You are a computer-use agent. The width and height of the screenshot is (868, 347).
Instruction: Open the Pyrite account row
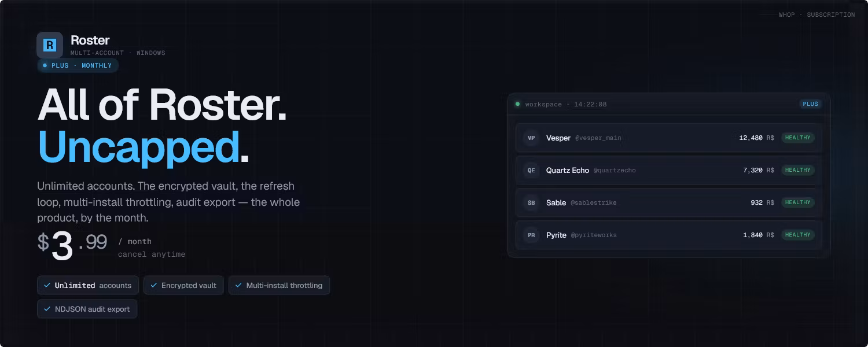click(x=669, y=235)
